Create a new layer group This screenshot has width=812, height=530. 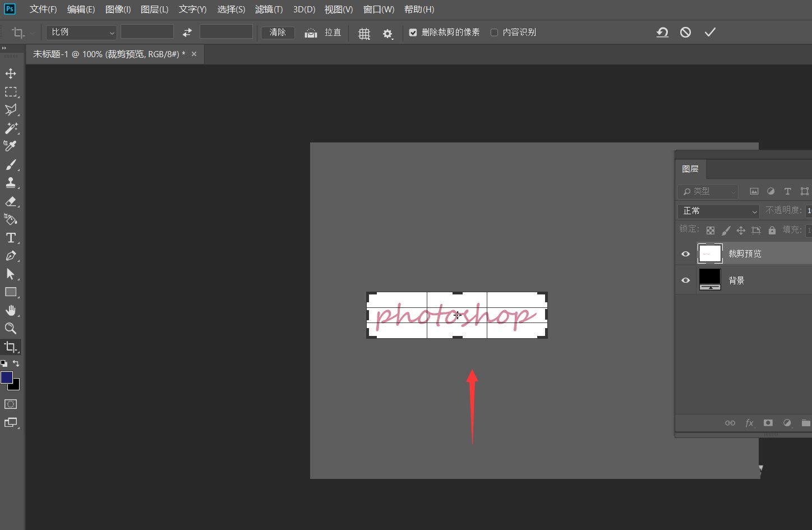pos(806,423)
